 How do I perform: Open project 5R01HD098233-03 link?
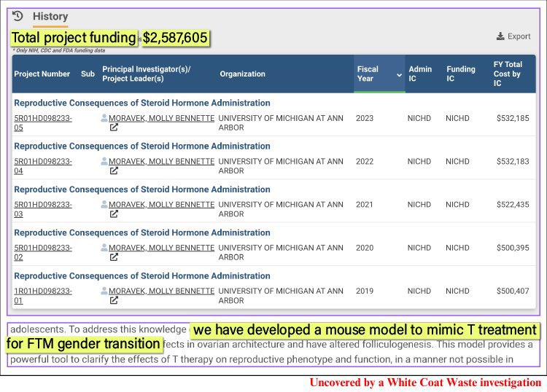click(43, 209)
